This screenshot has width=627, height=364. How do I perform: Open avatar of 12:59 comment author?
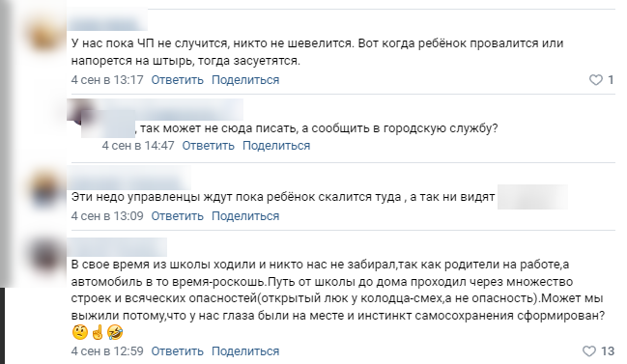tap(45, 257)
